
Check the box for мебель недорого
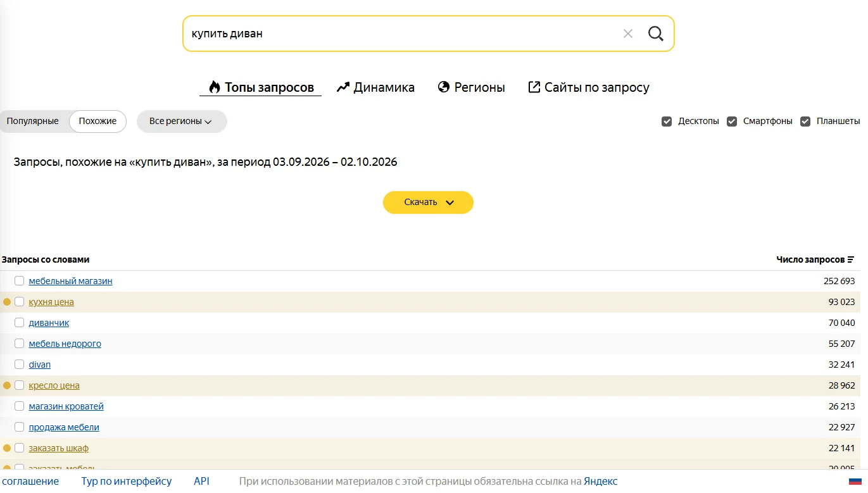[19, 343]
